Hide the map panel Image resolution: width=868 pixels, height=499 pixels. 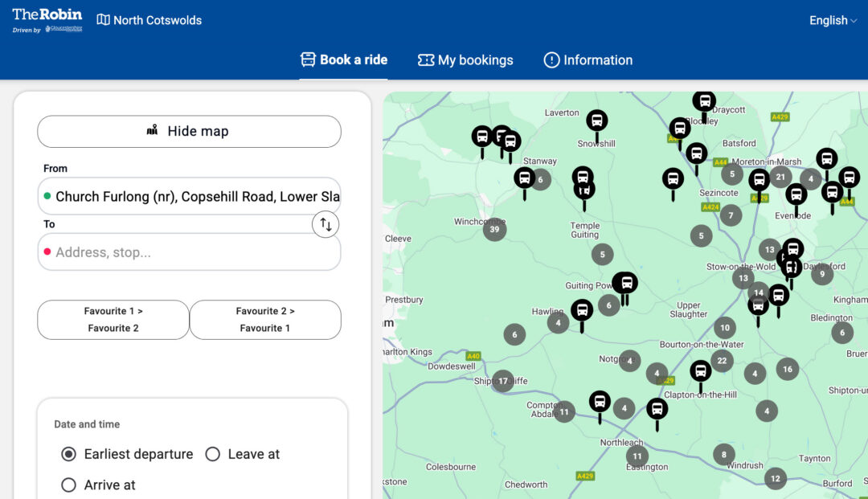pos(190,131)
